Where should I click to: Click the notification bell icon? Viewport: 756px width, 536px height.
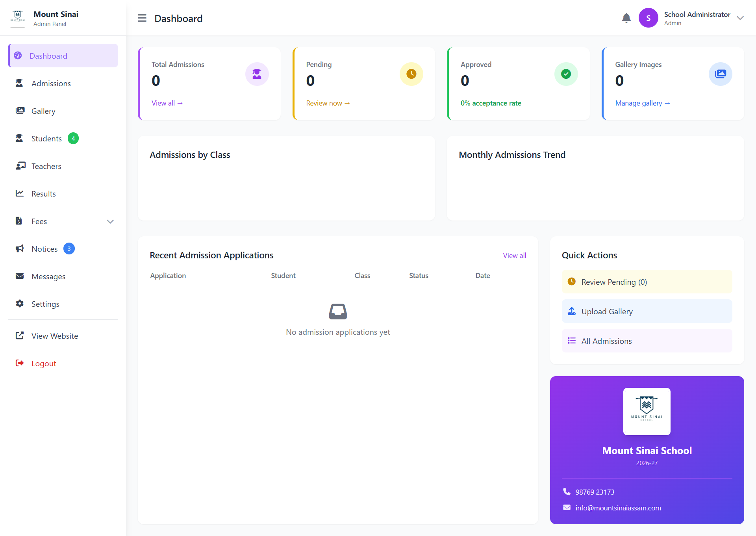click(626, 18)
